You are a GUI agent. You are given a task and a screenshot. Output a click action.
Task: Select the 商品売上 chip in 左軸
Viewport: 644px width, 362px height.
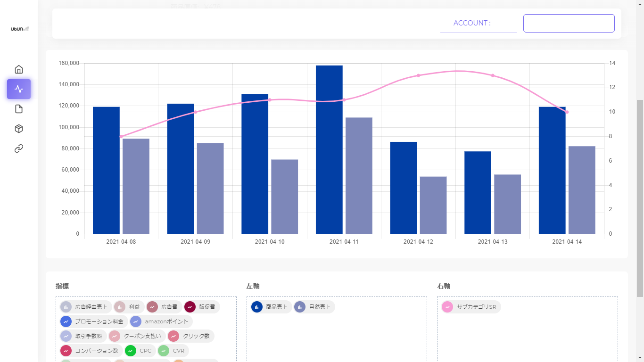tap(272, 307)
